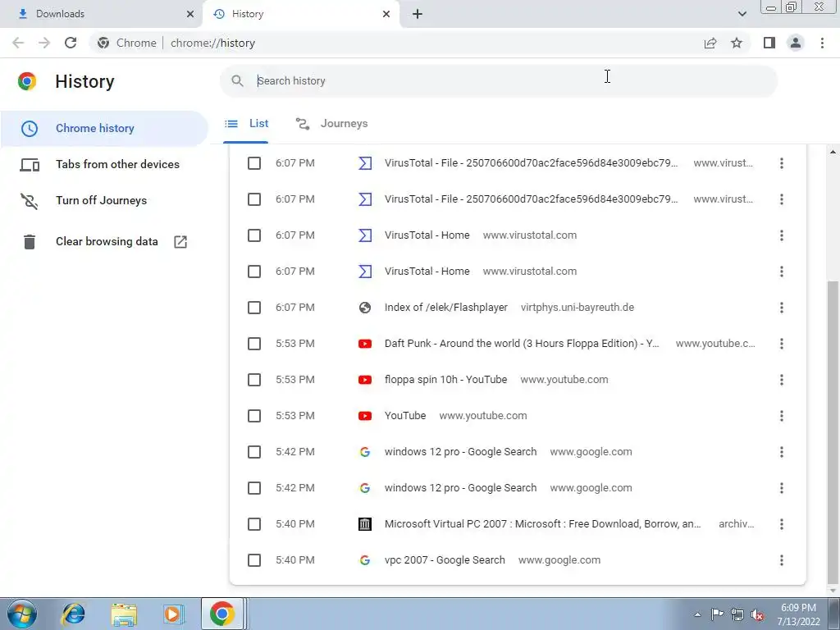Open Microsoft Virtual PC 2007 archive link

[543, 524]
